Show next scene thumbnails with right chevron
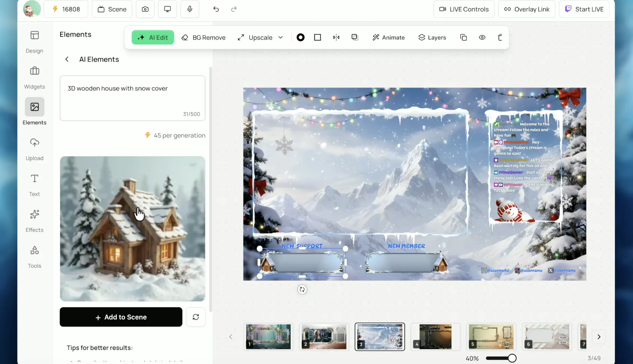Image resolution: width=633 pixels, height=364 pixels. click(x=599, y=337)
